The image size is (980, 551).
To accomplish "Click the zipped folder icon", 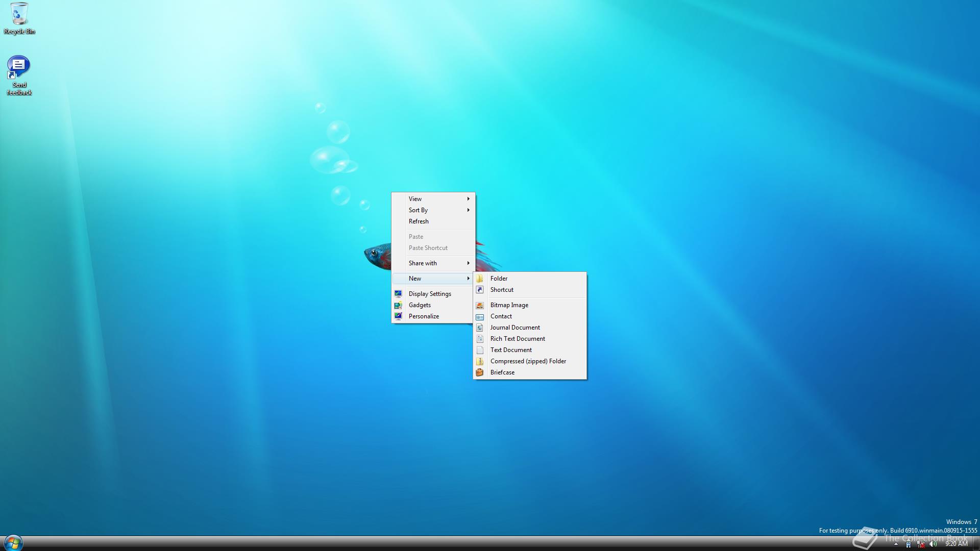I will point(480,361).
